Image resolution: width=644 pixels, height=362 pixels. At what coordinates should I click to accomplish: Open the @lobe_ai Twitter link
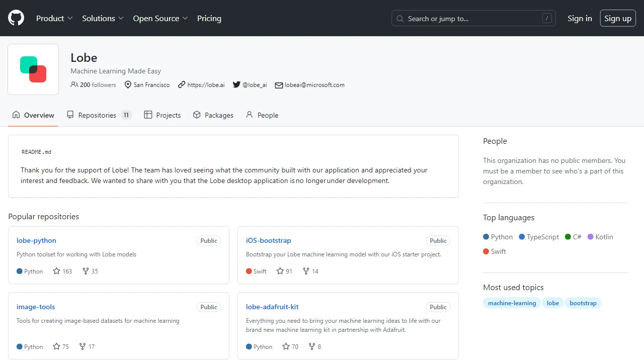click(x=255, y=85)
